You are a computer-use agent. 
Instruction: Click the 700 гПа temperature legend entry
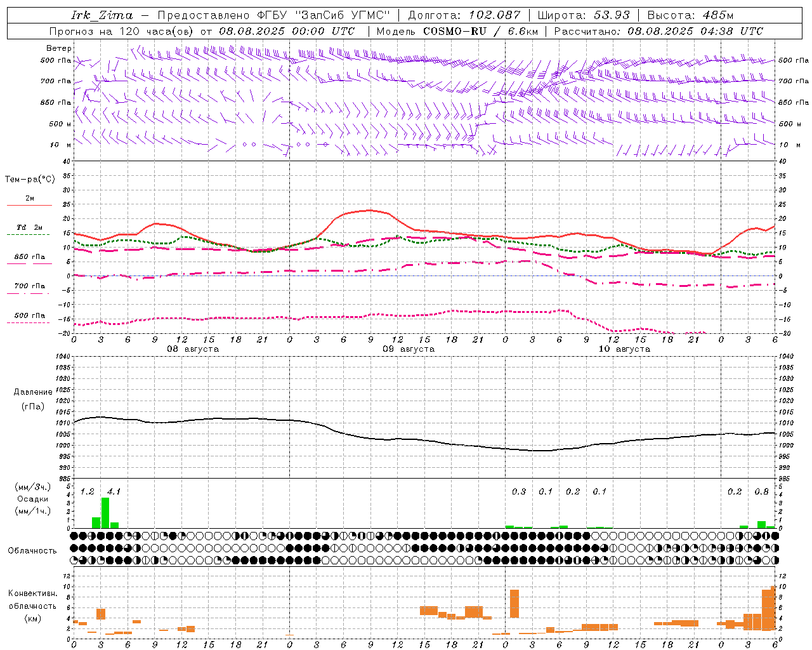click(29, 289)
